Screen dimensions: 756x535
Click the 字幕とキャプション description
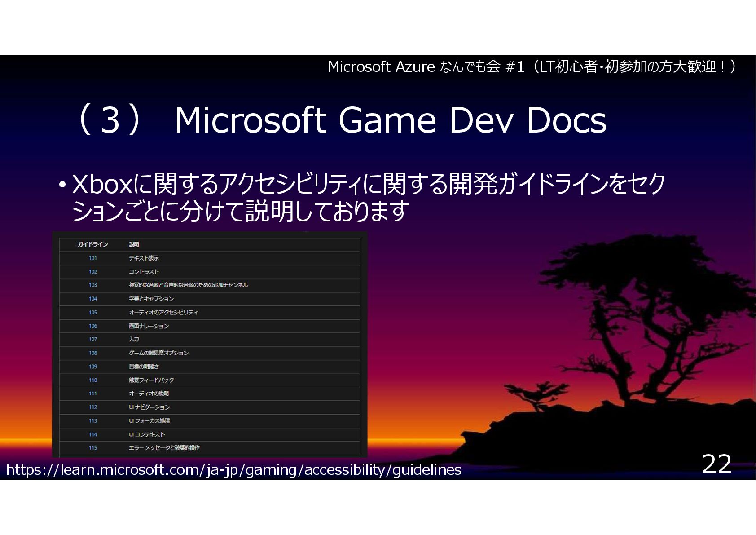click(151, 299)
